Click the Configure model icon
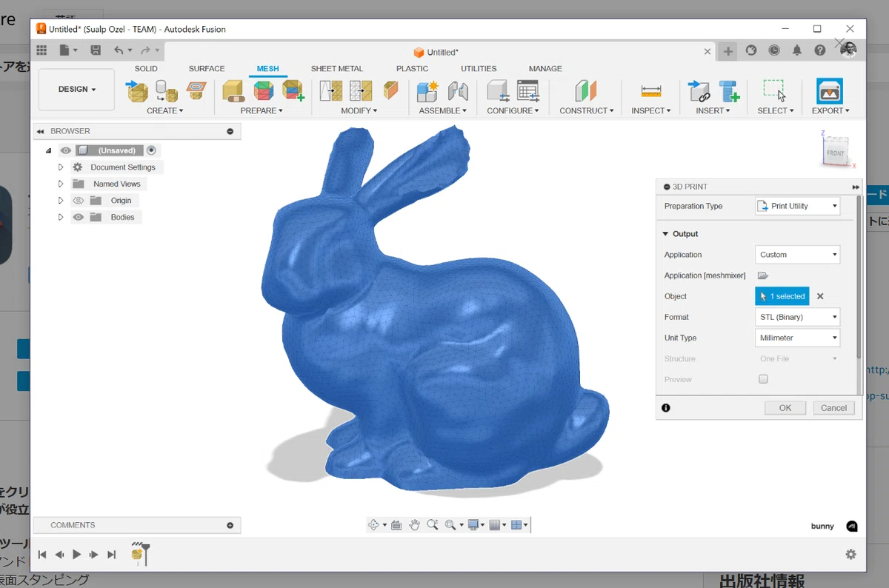Screen dimensions: 889x588 tap(497, 91)
